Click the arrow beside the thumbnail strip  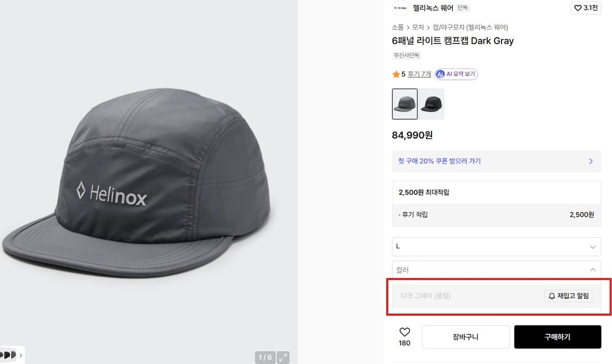pos(21,356)
